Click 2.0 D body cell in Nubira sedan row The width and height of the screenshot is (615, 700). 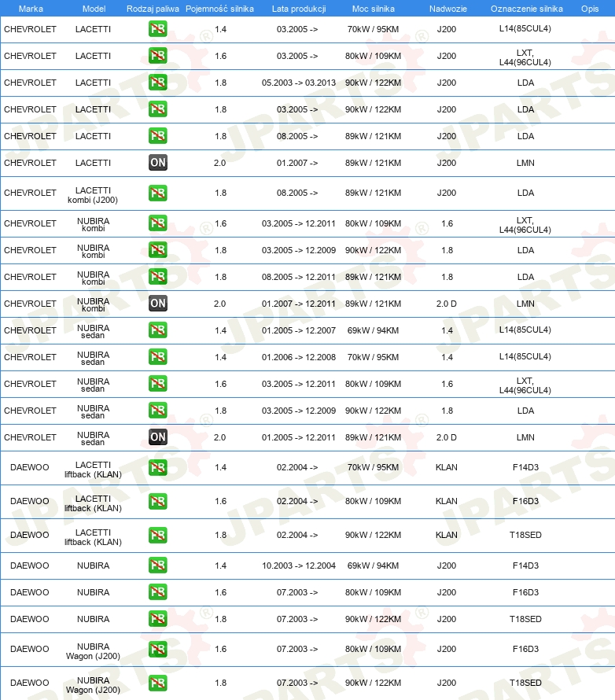click(446, 437)
